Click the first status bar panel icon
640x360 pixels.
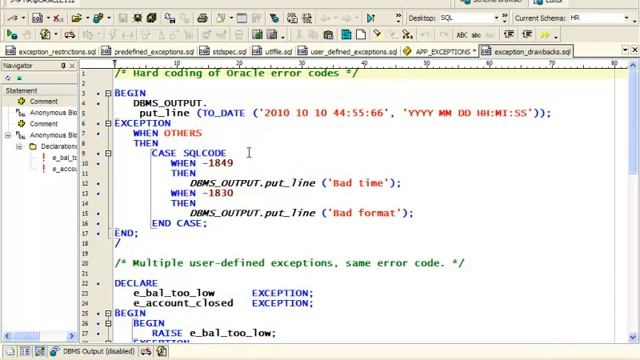click(10, 351)
